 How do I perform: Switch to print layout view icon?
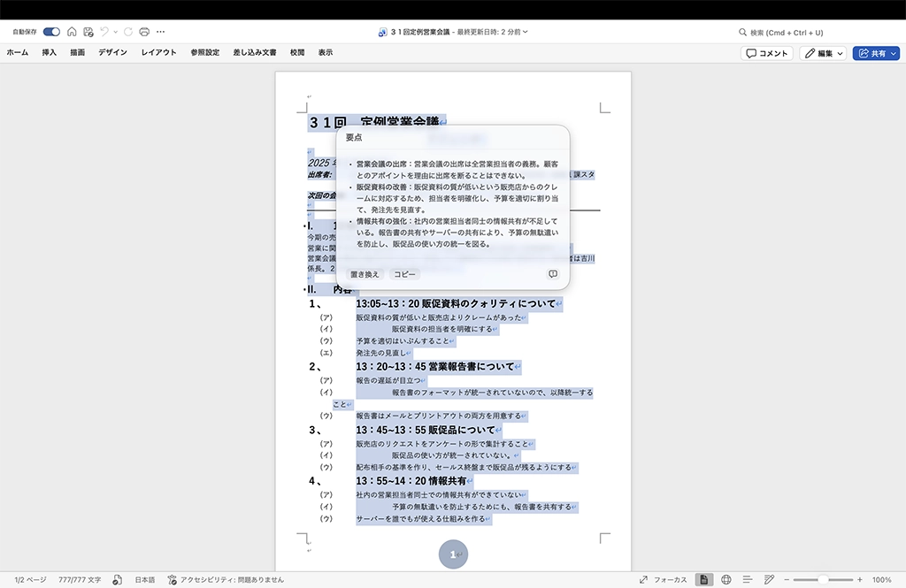704,579
